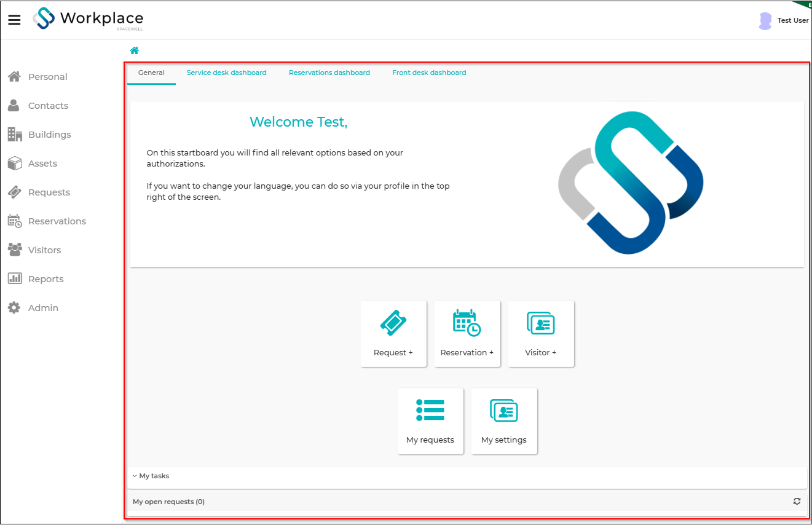This screenshot has width=812, height=525.
Task: Register a visitor via Visitor + tile
Action: 541,334
